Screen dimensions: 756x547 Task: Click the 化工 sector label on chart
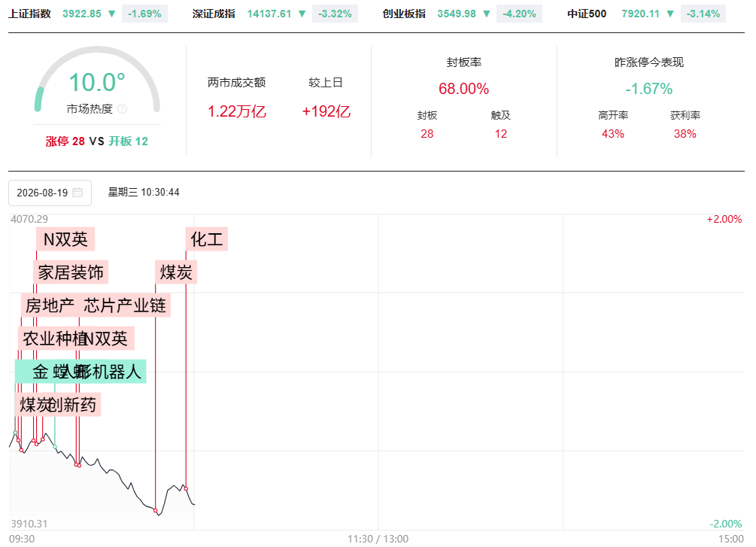207,239
